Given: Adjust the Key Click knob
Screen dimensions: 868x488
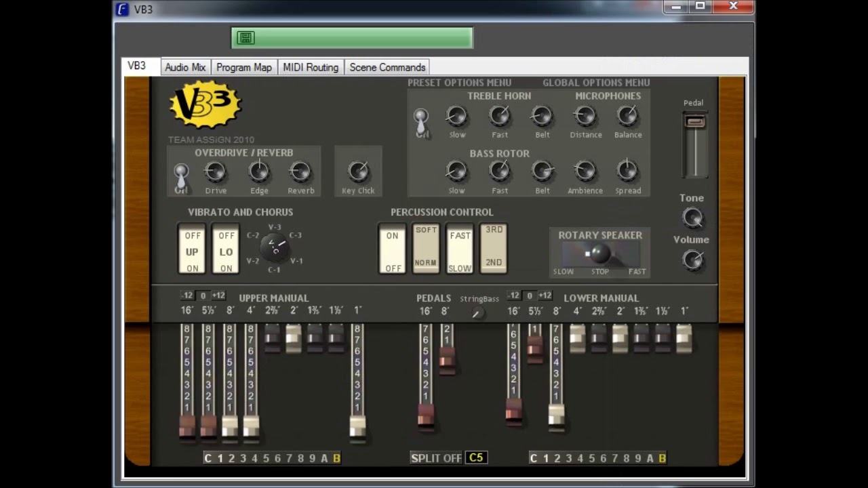Looking at the screenshot, I should tap(358, 171).
